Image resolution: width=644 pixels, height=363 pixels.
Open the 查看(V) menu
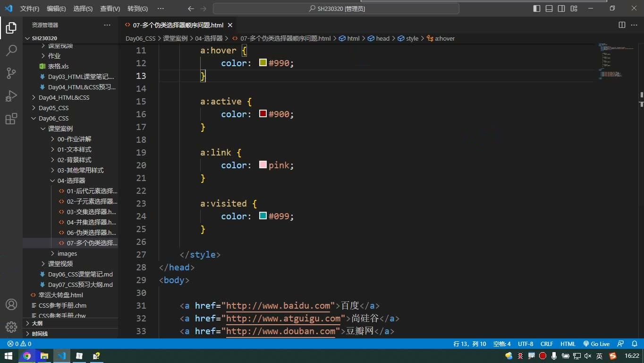coord(110,9)
